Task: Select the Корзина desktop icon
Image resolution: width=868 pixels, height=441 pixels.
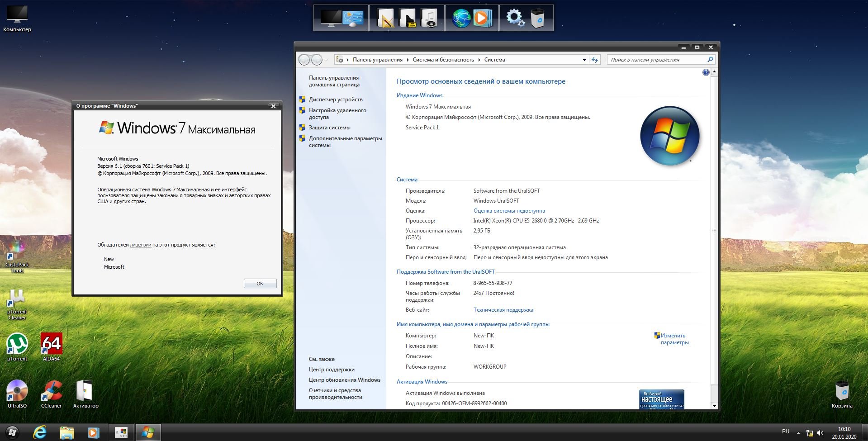Action: [842, 394]
